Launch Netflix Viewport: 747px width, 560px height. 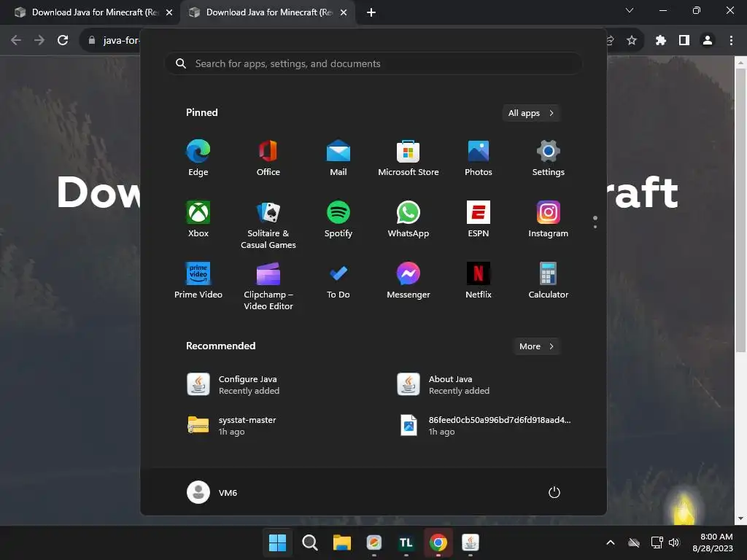point(479,281)
